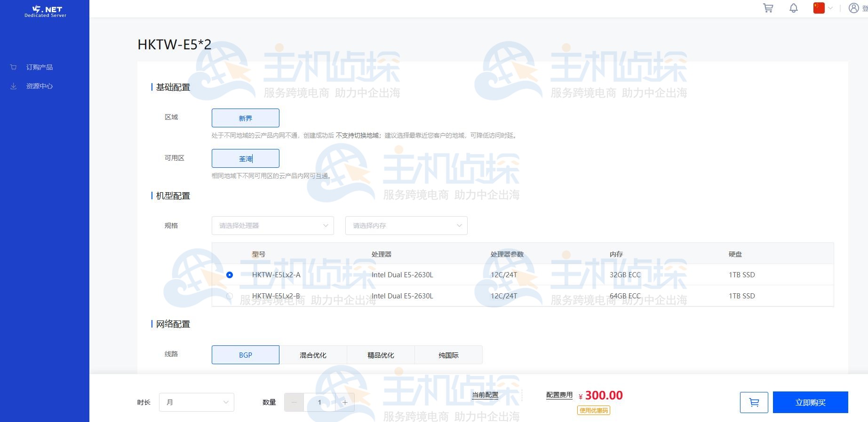Click the 立即购买 buy now button
Viewport: 868px width, 422px height.
click(x=810, y=402)
